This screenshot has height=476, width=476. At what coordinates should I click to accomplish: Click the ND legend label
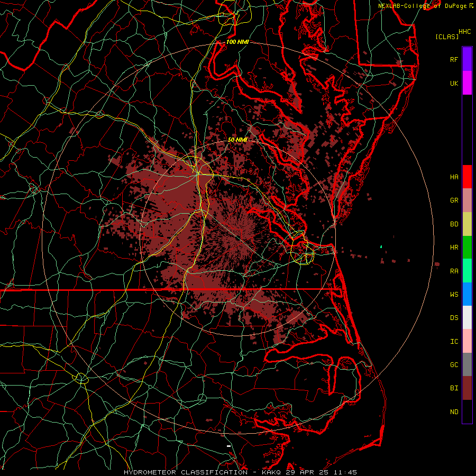click(454, 412)
